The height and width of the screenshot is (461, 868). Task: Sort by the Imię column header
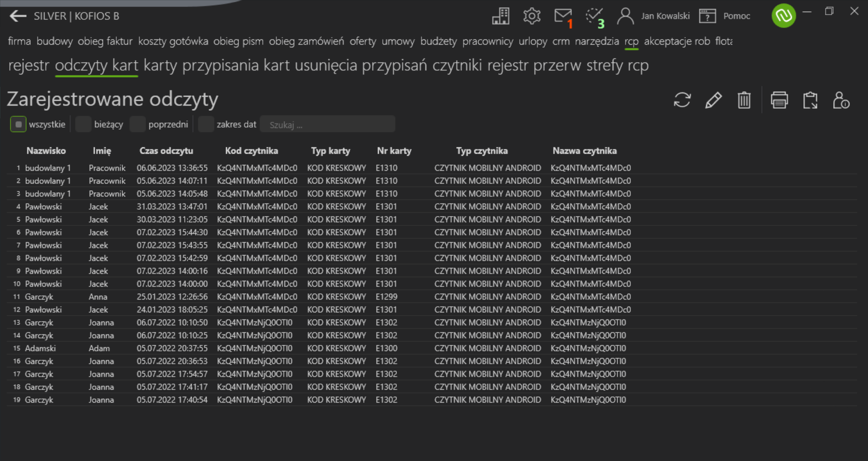[102, 151]
